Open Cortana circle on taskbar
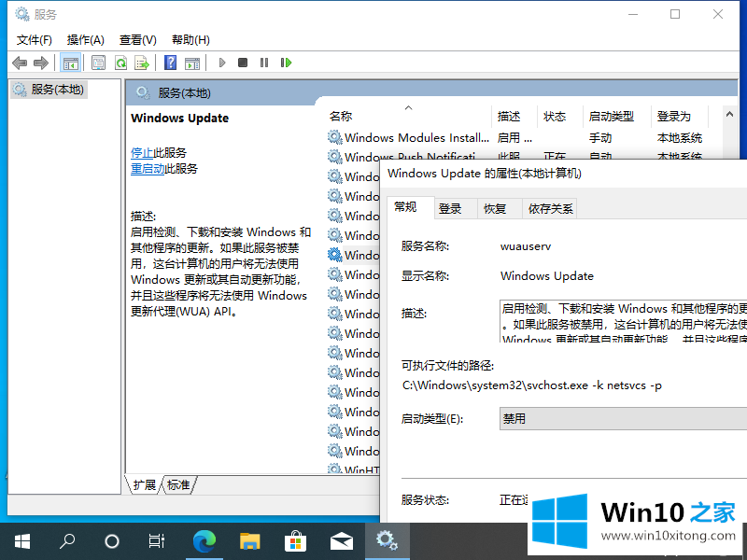Viewport: 747px width, 560px height. click(112, 541)
